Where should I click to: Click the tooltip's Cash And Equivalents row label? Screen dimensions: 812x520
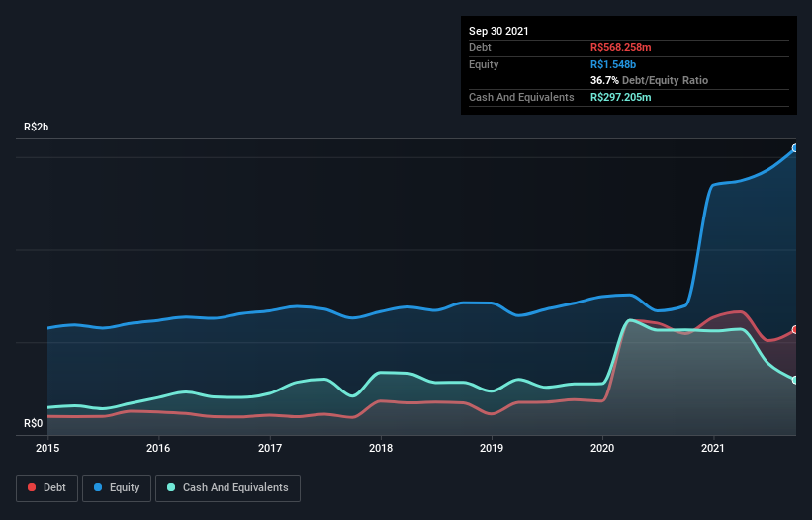point(521,97)
